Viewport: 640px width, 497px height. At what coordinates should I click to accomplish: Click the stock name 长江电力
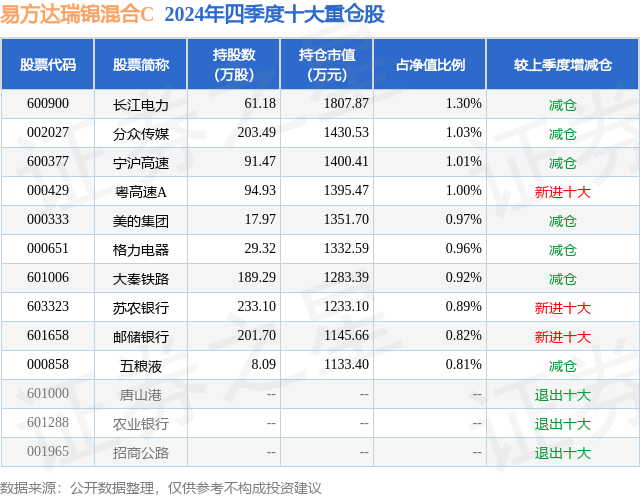[x=141, y=105]
